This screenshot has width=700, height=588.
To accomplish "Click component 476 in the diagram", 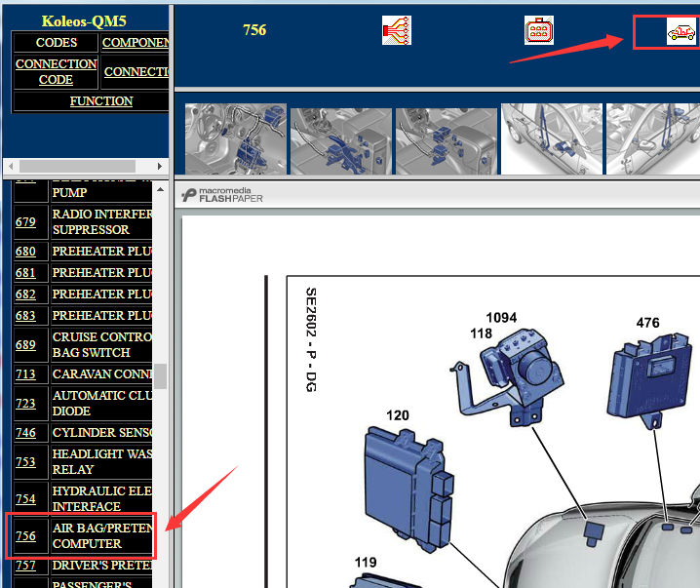I will [x=650, y=379].
